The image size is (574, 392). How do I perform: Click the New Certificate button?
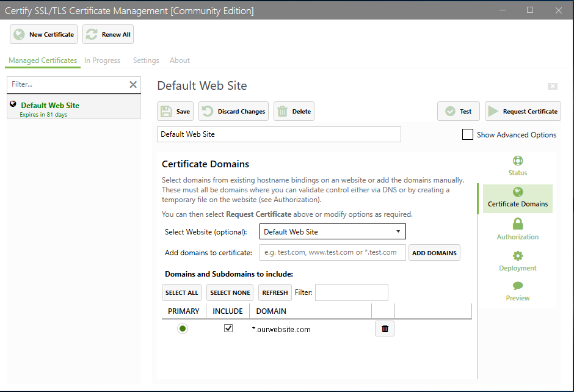click(43, 34)
